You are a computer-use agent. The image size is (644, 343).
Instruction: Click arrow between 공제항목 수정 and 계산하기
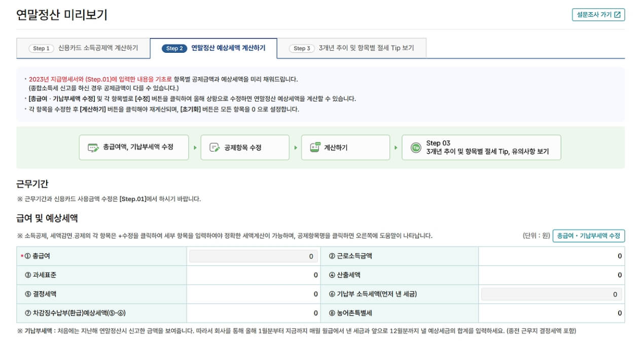pyautogui.click(x=295, y=147)
